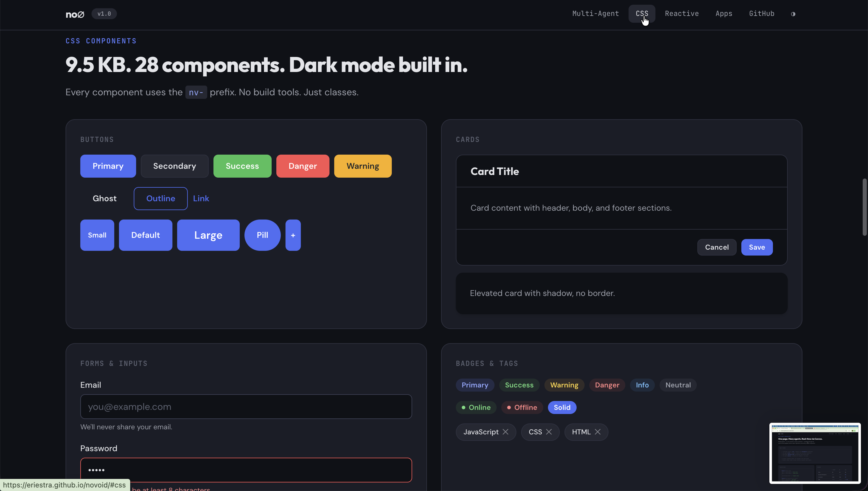
Task: Click the Solid badge
Action: point(562,407)
